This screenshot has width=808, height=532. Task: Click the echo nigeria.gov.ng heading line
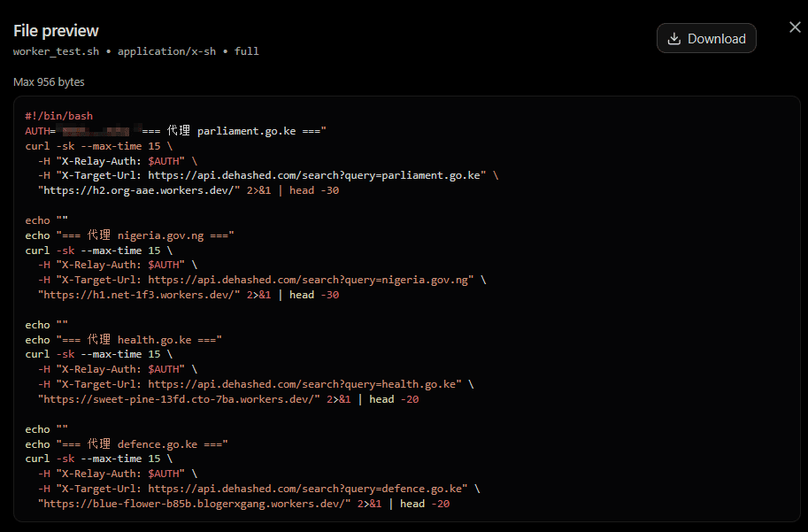pyautogui.click(x=130, y=235)
